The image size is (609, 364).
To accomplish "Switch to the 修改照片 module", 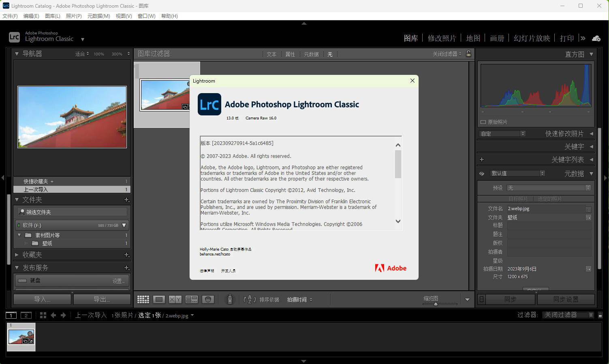I will pos(442,38).
